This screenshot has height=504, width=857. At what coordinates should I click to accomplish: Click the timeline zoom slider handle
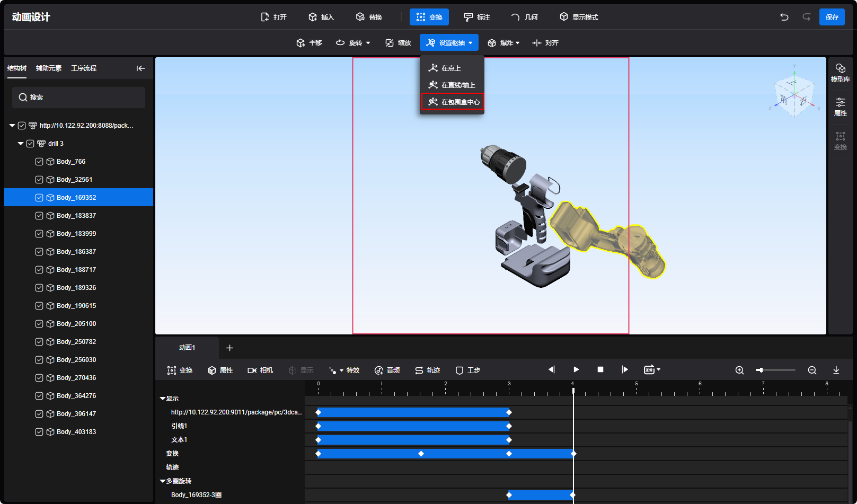coord(760,370)
